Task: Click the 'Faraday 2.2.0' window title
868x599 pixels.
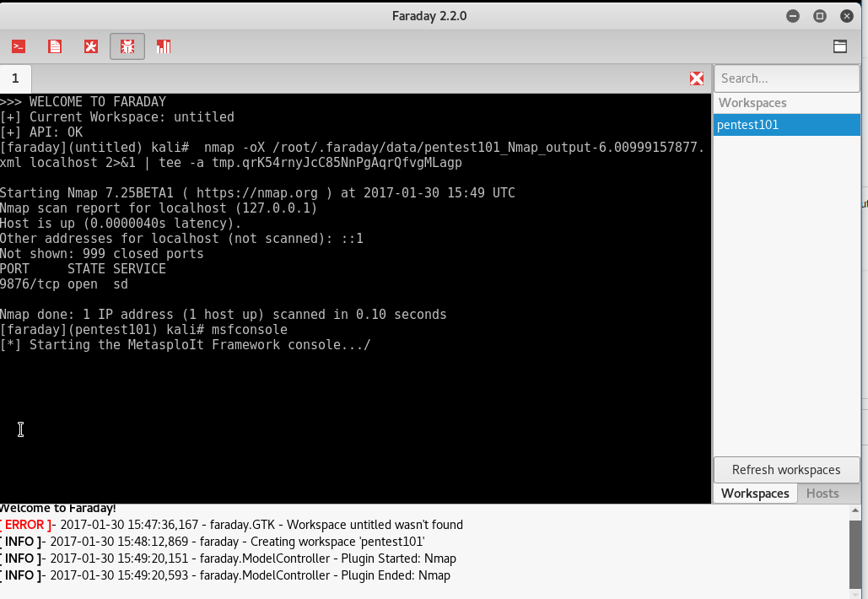Action: (x=429, y=16)
